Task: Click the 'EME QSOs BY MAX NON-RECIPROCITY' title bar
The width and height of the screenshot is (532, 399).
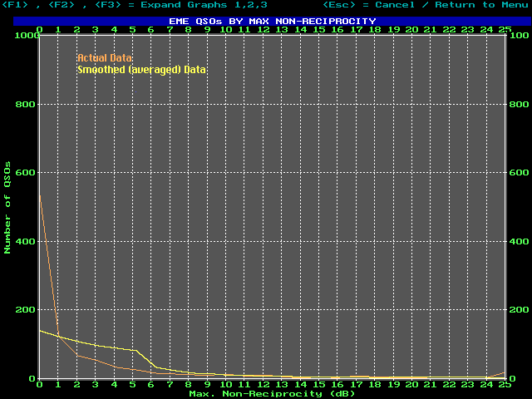Action: 272,21
